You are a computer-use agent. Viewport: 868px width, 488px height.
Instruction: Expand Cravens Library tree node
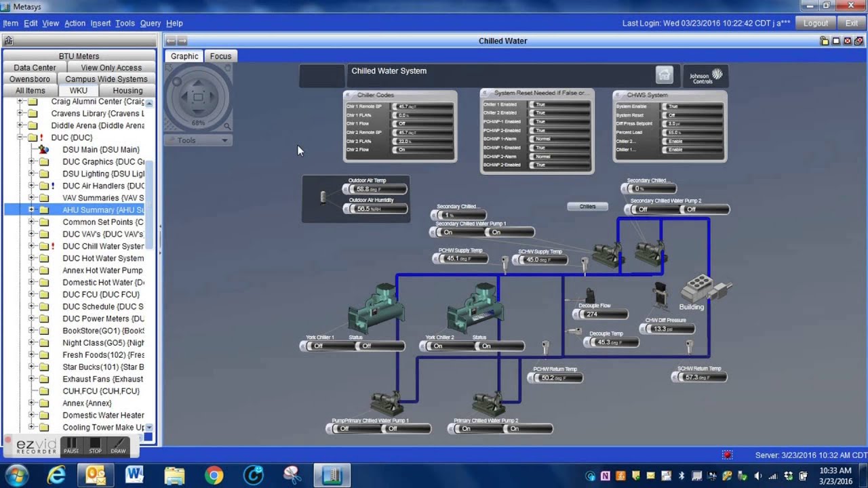coord(20,114)
